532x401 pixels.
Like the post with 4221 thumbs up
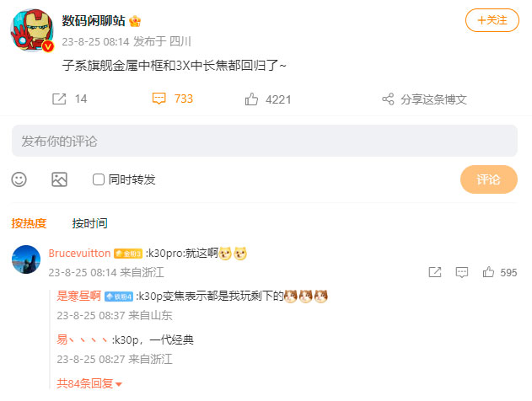(x=251, y=99)
